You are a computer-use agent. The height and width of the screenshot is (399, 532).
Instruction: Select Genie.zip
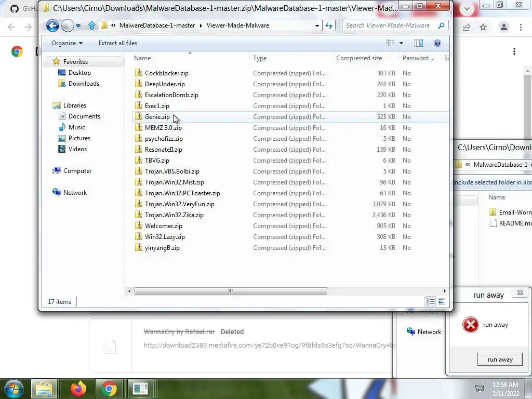click(157, 117)
